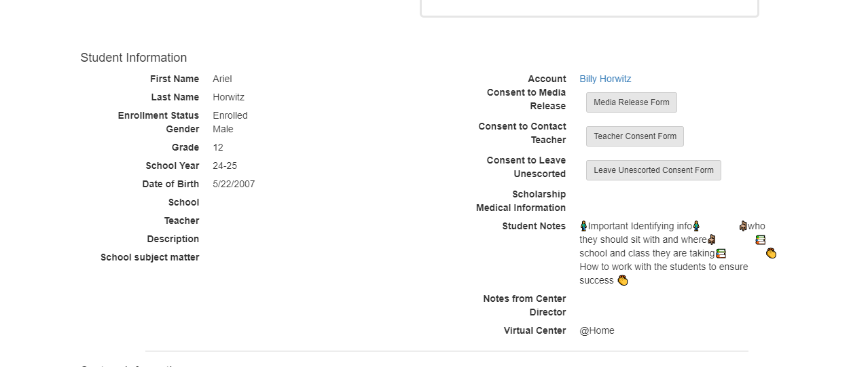
Task: Click the Student Information section heading
Action: 134,58
